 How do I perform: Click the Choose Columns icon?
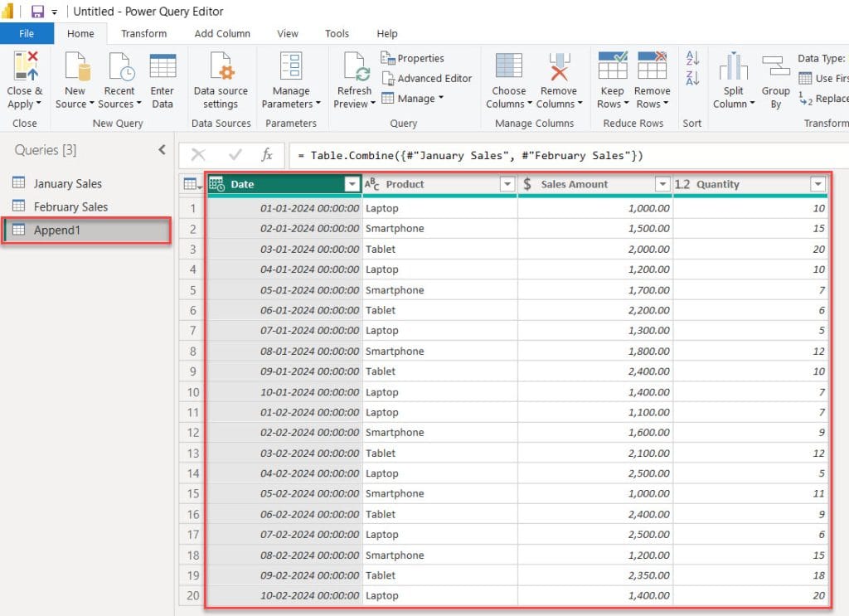(x=508, y=66)
